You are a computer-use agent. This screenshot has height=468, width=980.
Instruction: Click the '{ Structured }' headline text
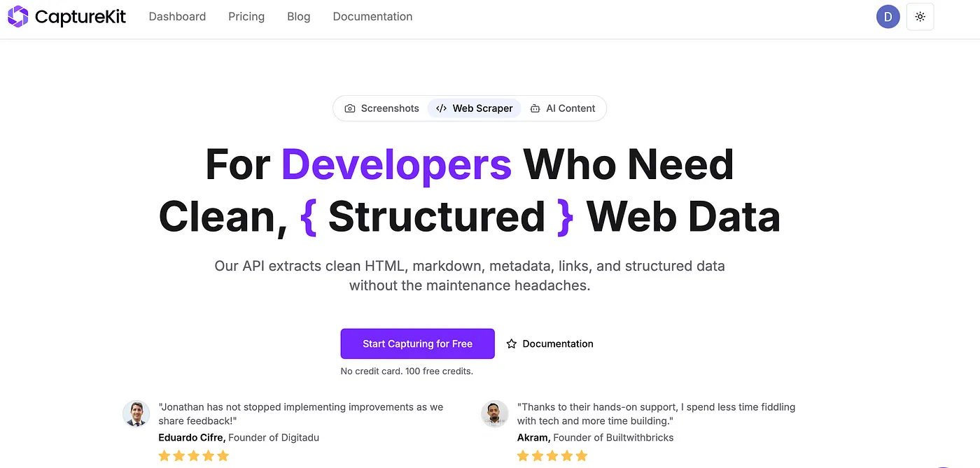tap(437, 217)
